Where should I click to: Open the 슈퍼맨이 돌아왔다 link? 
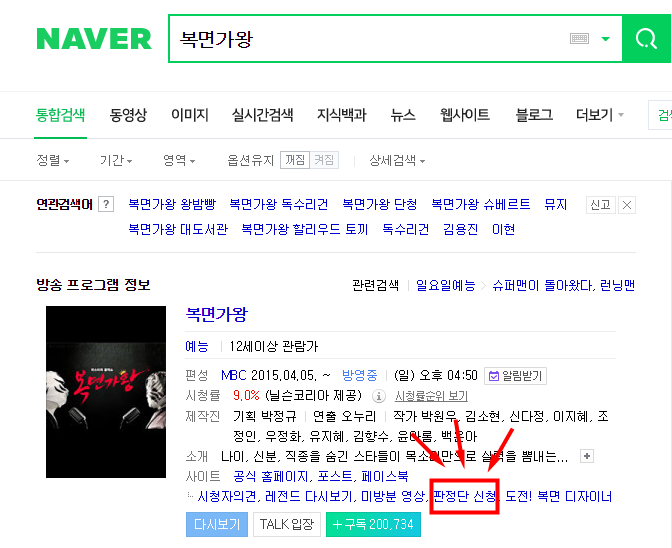[x=542, y=285]
